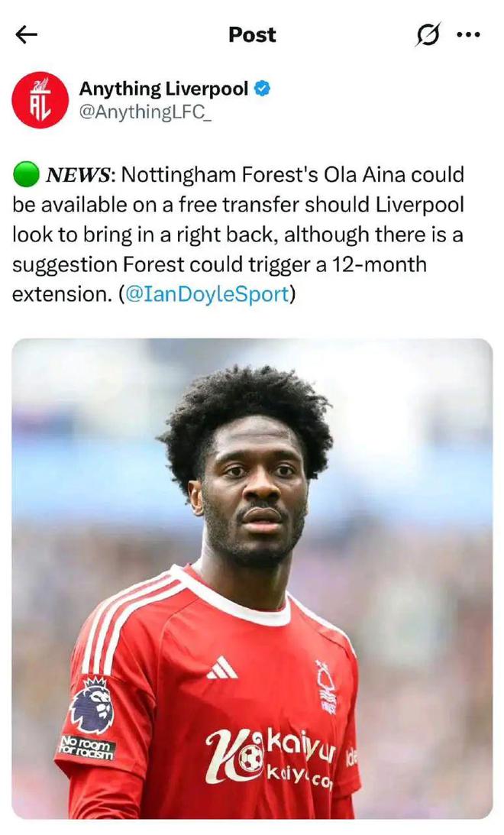The image size is (504, 835).
Task: Click the Nottingham Forest crest on jersey
Action: pyautogui.click(x=326, y=687)
